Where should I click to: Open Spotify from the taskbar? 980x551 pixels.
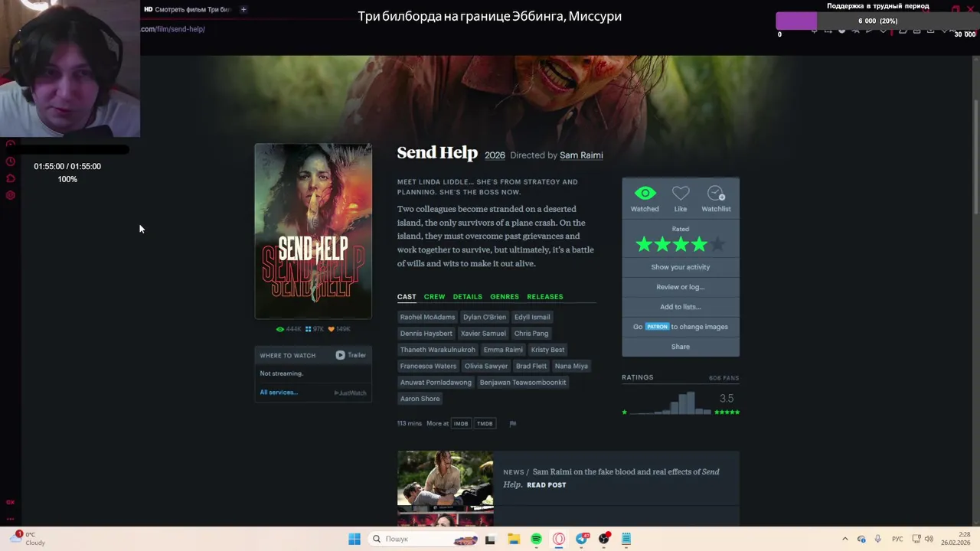[x=536, y=539]
